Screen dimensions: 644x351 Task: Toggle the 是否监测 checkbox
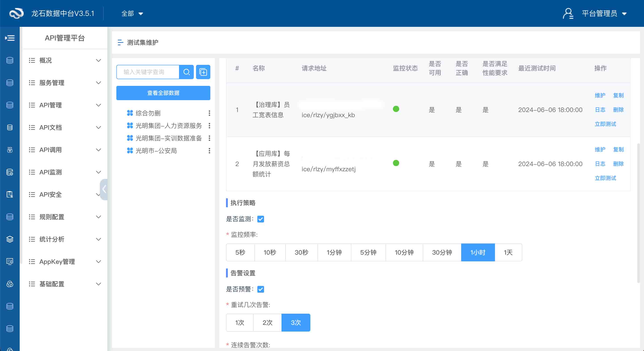click(260, 219)
